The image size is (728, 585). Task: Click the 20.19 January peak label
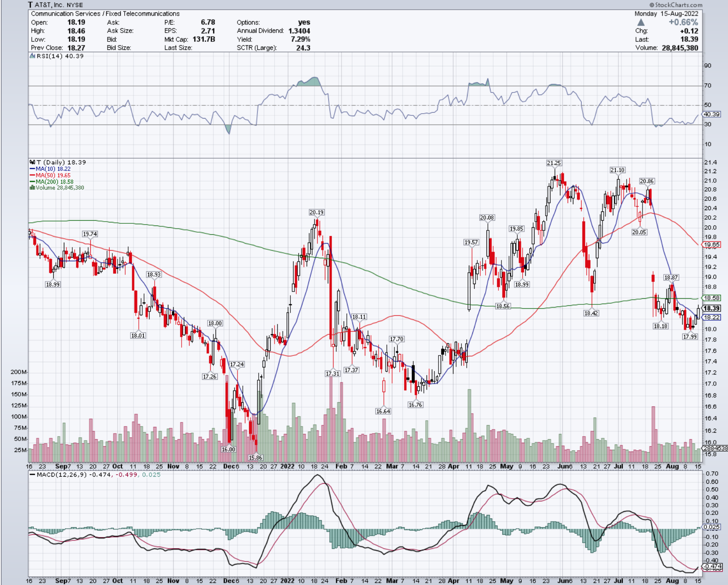coord(316,212)
